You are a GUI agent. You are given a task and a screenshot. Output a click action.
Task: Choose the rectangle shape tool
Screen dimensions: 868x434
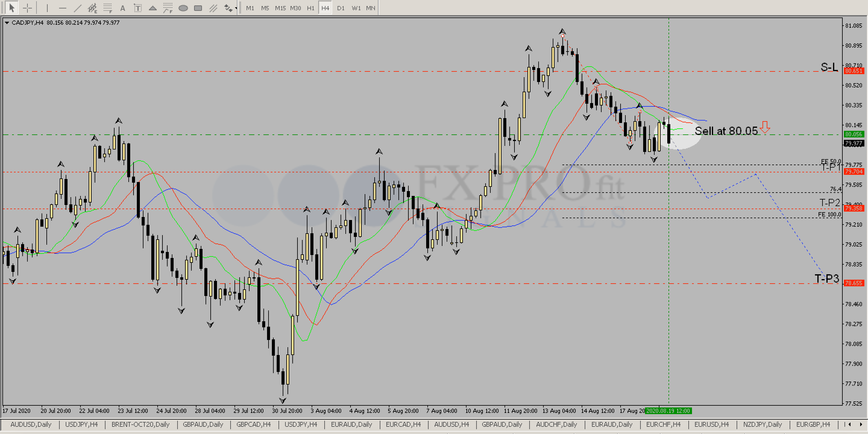pyautogui.click(x=198, y=8)
